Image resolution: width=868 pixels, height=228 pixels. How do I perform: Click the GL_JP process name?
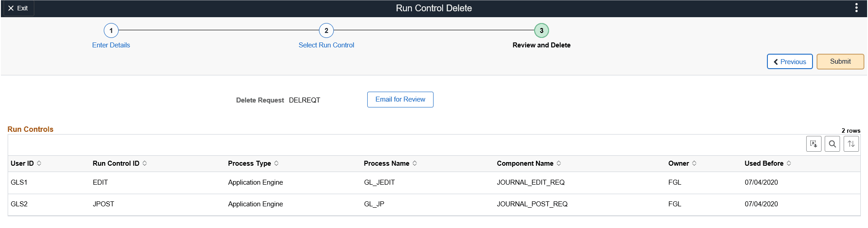(374, 204)
